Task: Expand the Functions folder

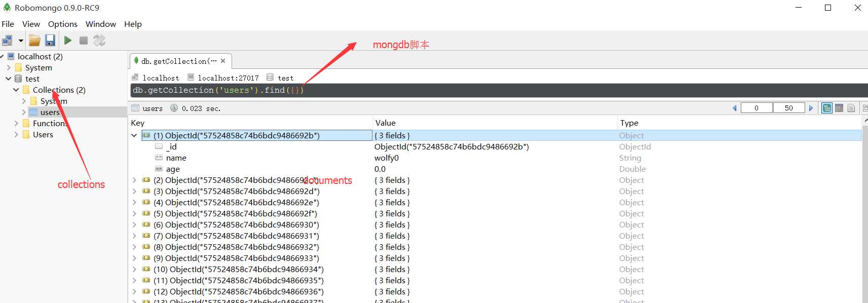Action: (x=16, y=123)
